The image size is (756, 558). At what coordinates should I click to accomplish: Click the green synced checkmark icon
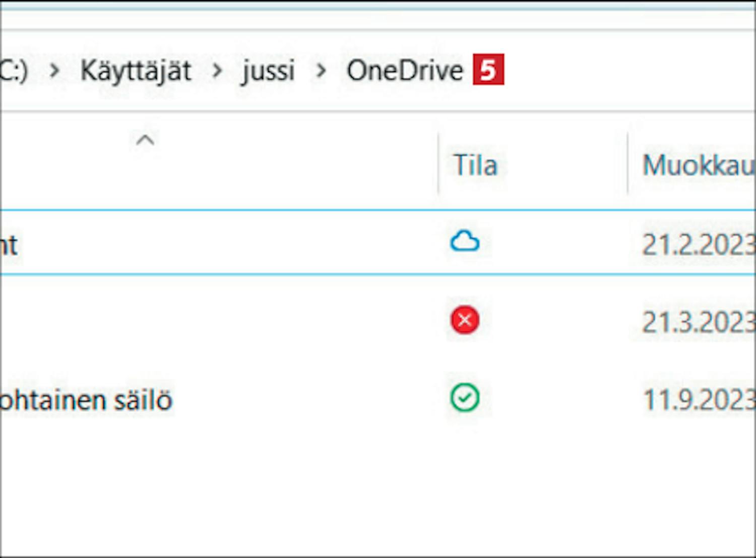click(x=465, y=398)
